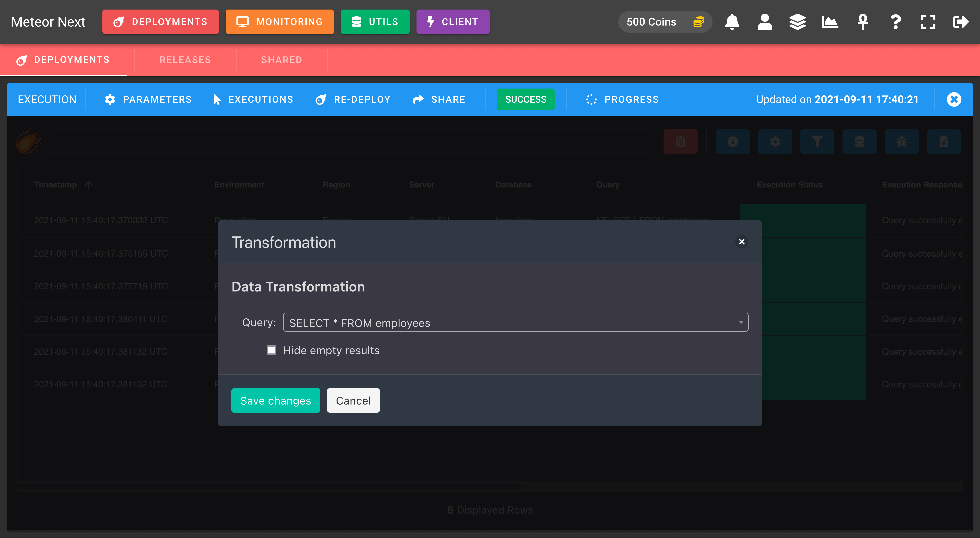Close the Transformation dialog with X
The image size is (980, 538).
pyautogui.click(x=741, y=242)
